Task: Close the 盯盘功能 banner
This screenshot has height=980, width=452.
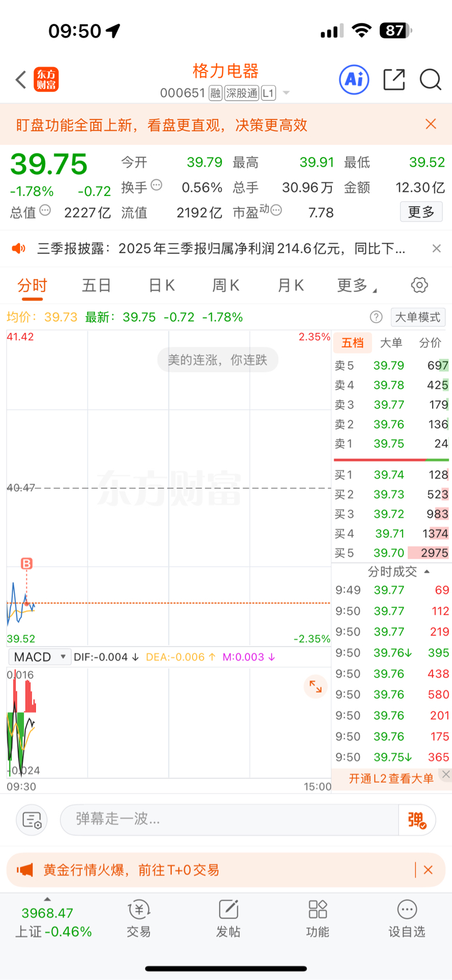Action: (431, 124)
